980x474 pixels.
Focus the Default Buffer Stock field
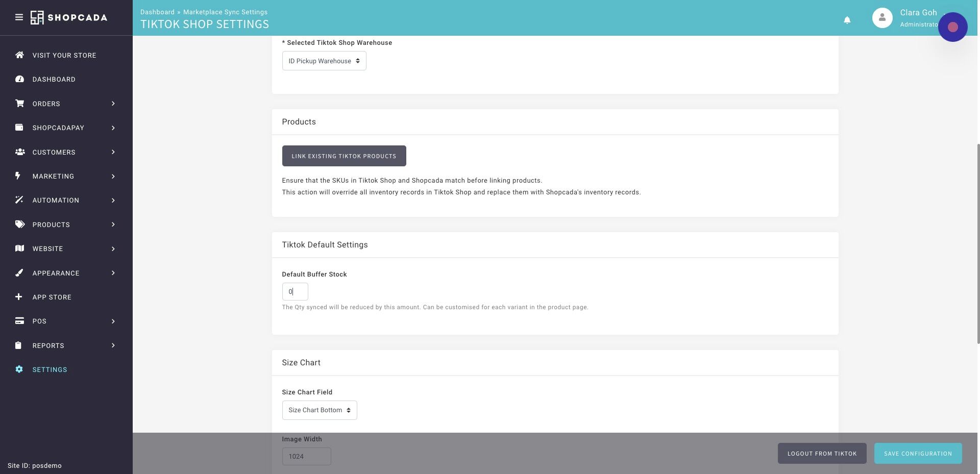pyautogui.click(x=295, y=291)
